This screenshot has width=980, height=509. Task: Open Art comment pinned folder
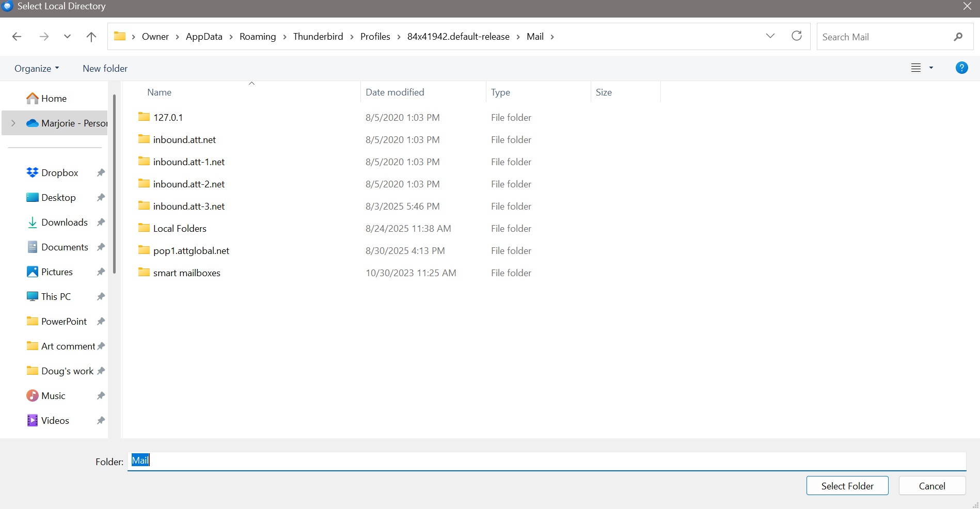coord(68,346)
